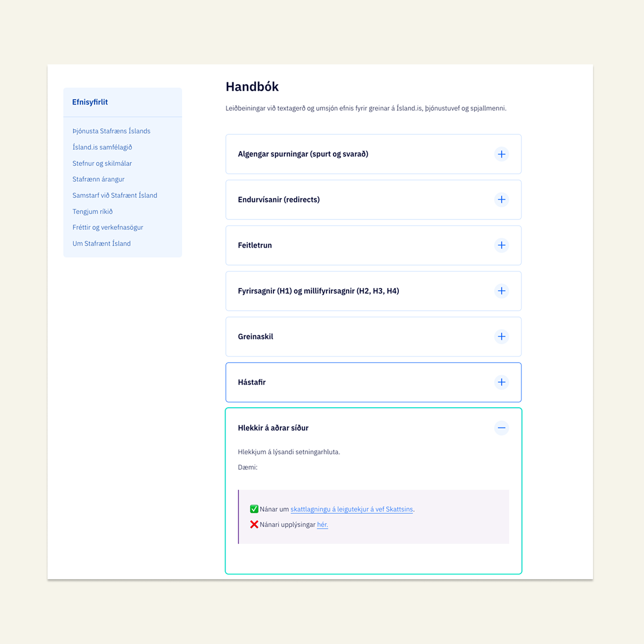The width and height of the screenshot is (644, 644).
Task: Expand the Hástafir accordion heading
Action: pos(252,382)
